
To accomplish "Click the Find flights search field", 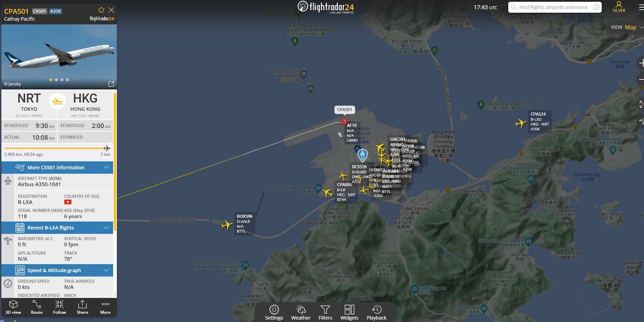I will 555,7.
